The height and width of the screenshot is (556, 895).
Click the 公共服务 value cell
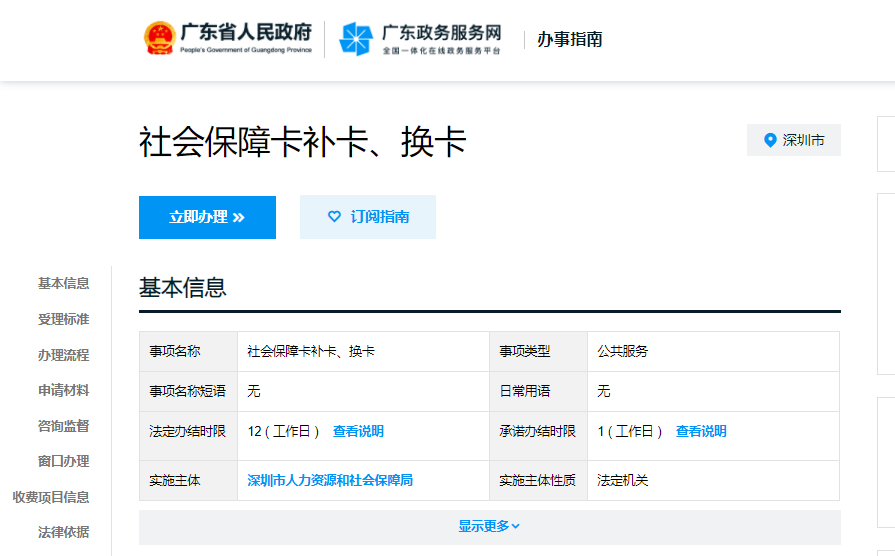coord(713,352)
